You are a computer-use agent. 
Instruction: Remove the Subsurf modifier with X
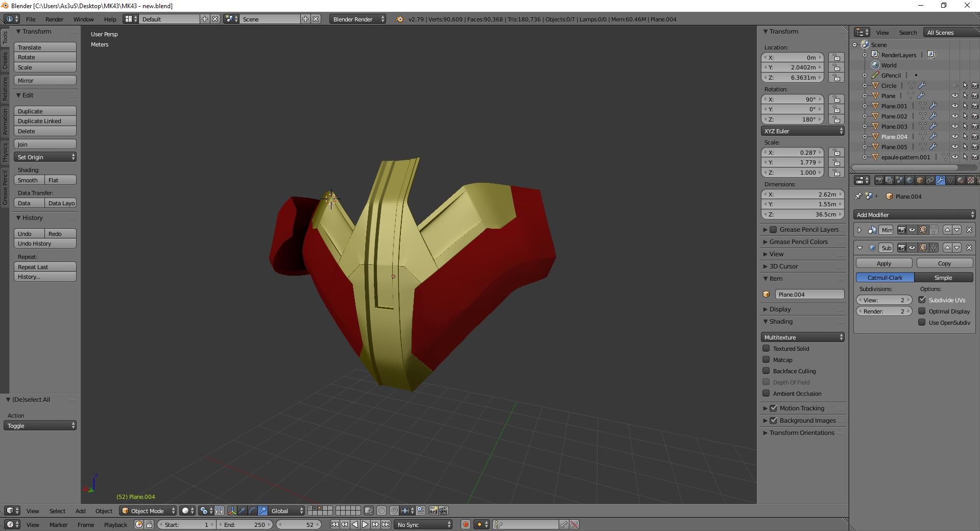(x=969, y=248)
